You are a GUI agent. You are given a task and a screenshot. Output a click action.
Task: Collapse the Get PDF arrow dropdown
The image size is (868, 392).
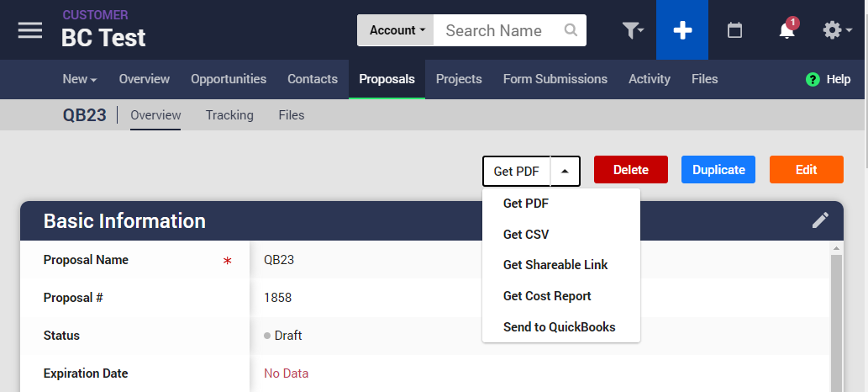(565, 171)
